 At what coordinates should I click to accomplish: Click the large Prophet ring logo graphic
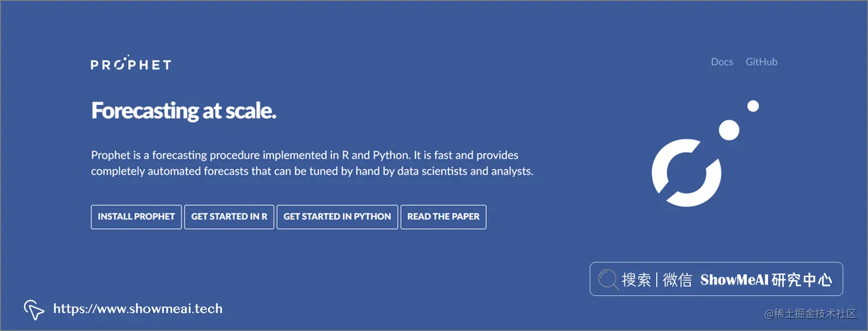click(x=686, y=173)
